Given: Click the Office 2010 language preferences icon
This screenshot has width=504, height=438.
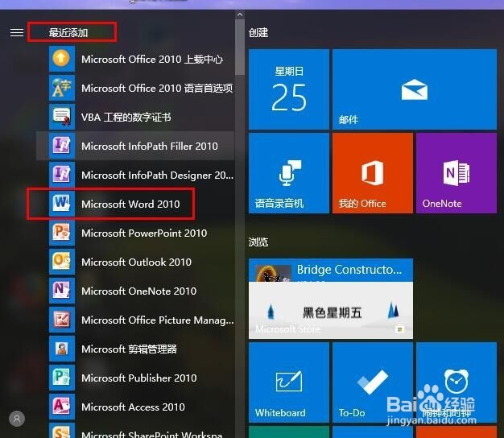Looking at the screenshot, I should click(62, 88).
